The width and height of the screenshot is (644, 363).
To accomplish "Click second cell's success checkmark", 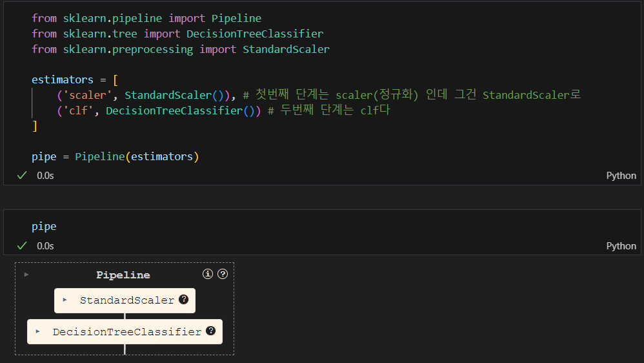I will click(x=22, y=245).
